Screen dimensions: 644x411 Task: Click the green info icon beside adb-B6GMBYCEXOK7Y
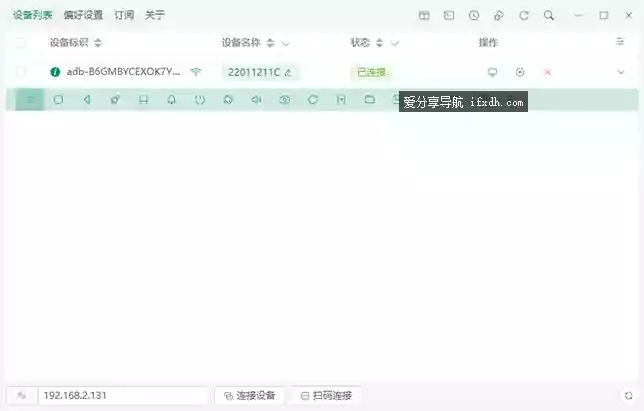[x=55, y=72]
